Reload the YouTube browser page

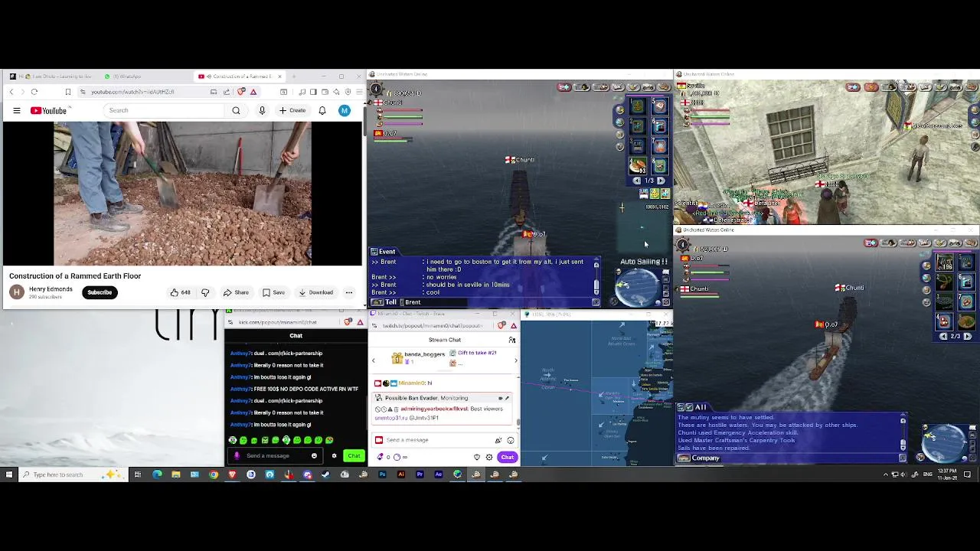point(34,92)
